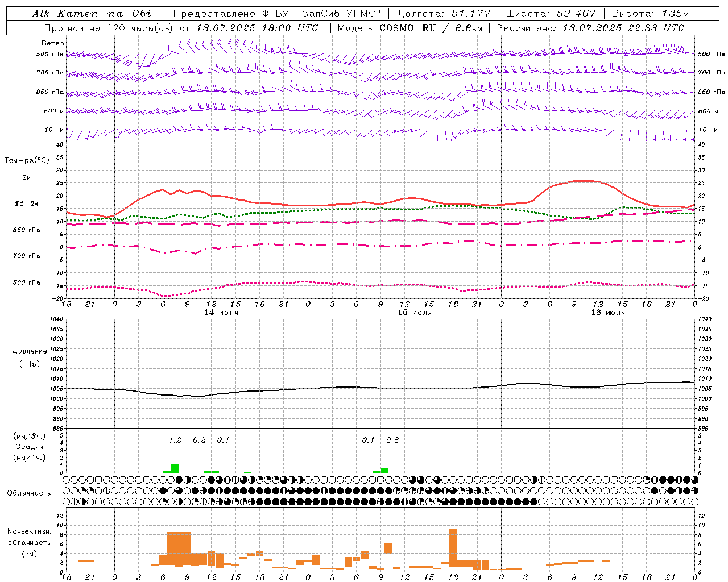Select the 15 июля date label

point(415,313)
